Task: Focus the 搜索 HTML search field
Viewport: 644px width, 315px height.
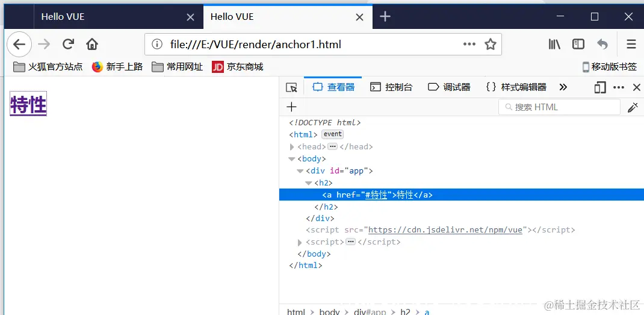Action: pyautogui.click(x=559, y=107)
